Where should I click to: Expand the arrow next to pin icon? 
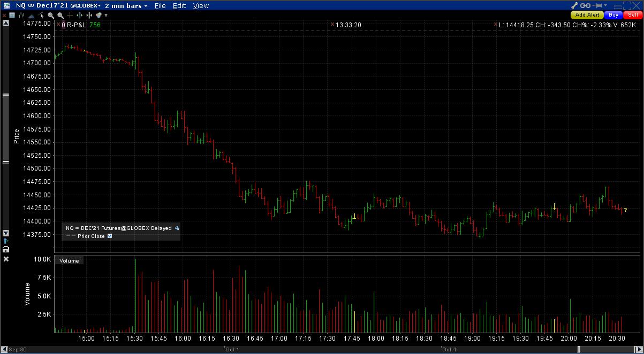coord(605,5)
